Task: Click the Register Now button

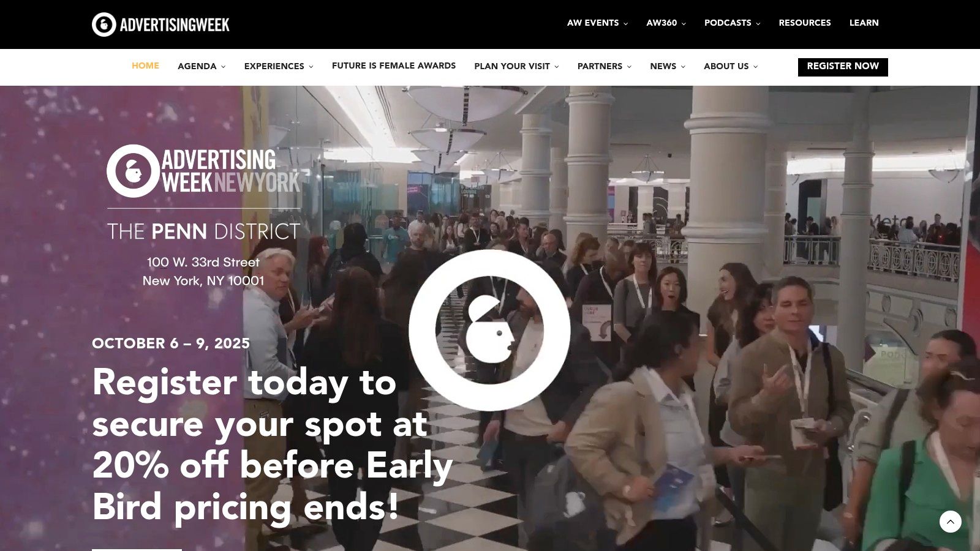Action: (843, 67)
